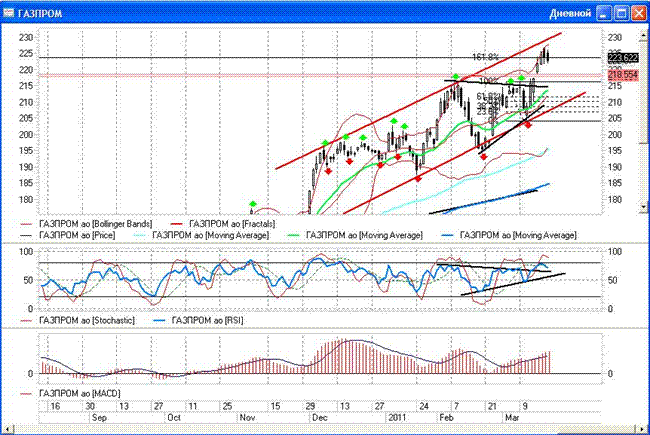Screen dimensions: 650x435
Task: Select the Stochastic legend entry
Action: tap(78, 321)
